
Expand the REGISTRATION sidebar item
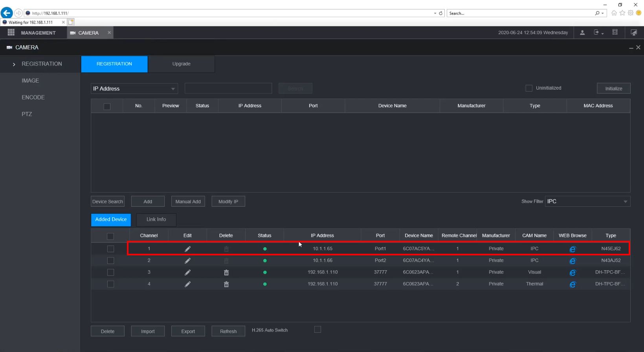pos(41,64)
